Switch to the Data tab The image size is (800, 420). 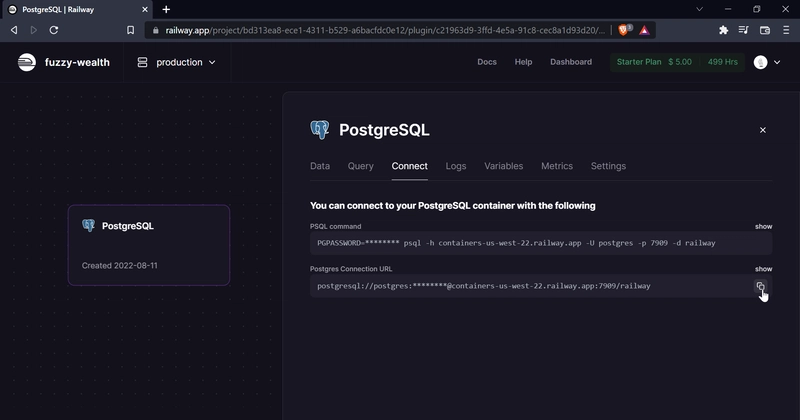(320, 166)
